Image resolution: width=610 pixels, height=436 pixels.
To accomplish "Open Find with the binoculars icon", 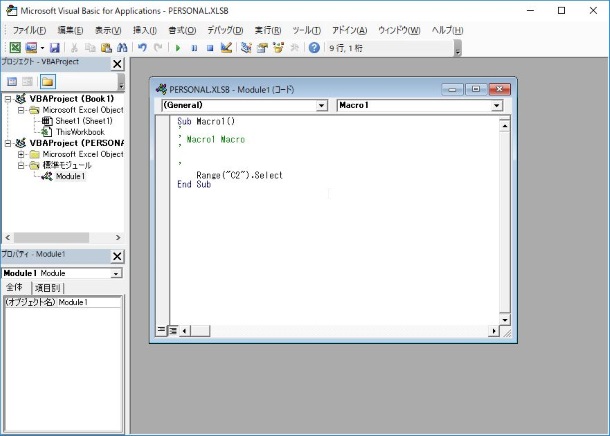I will (x=122, y=47).
